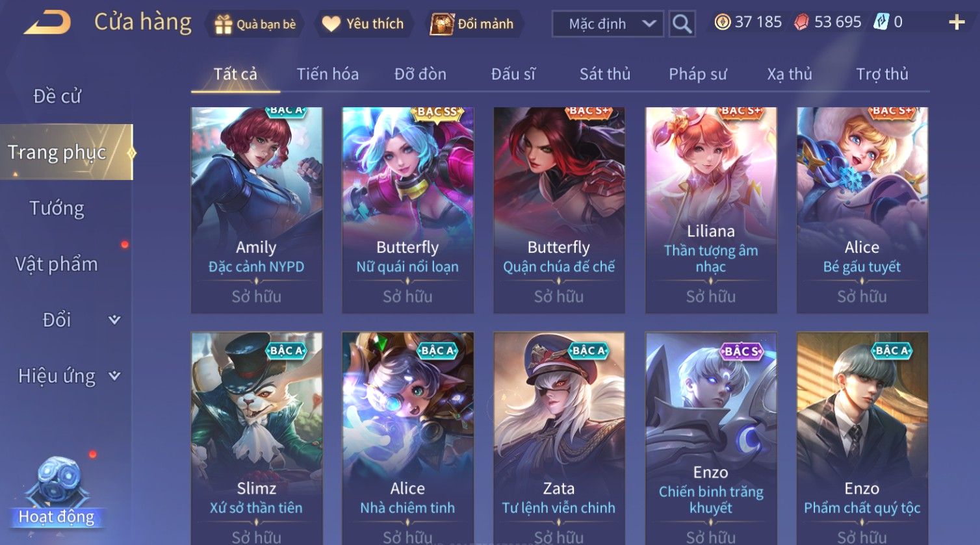
Task: Click the plus icon to add currency
Action: [x=957, y=22]
